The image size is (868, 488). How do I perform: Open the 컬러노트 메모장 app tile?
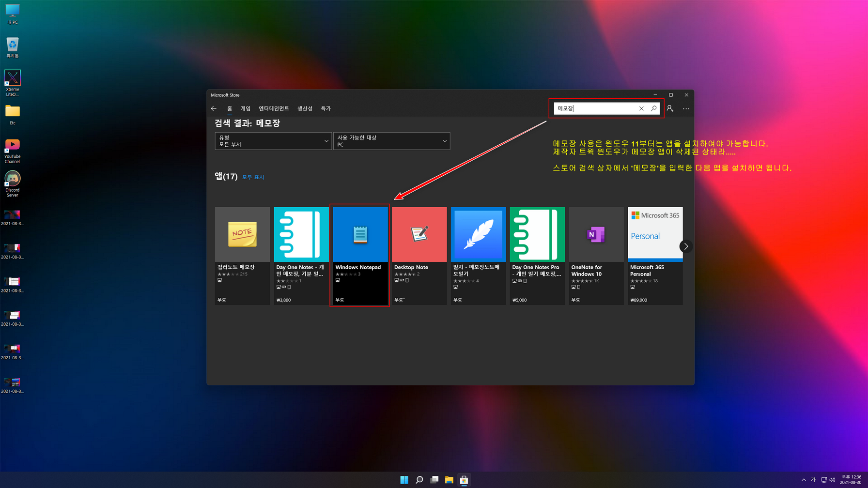[242, 256]
